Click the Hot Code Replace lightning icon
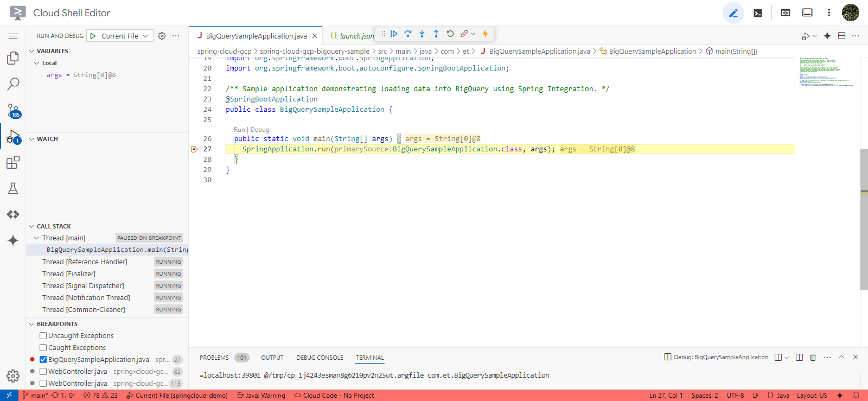The image size is (868, 401). coord(486,34)
